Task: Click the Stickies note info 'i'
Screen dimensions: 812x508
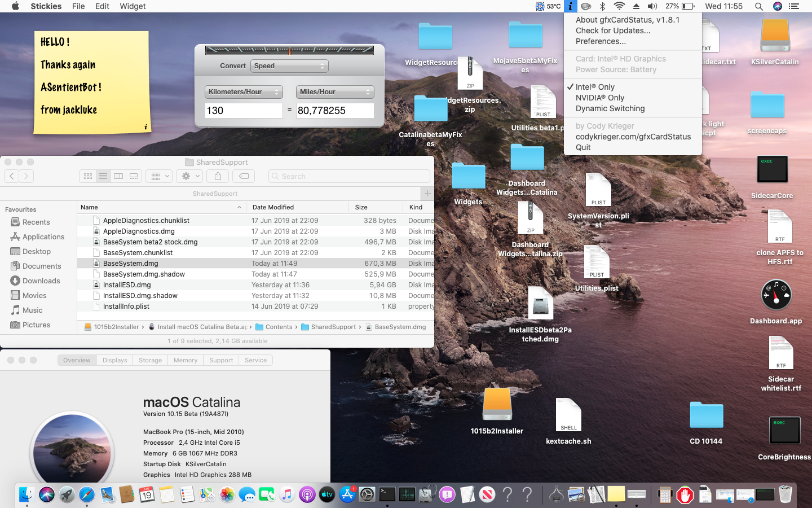Action: pyautogui.click(x=145, y=127)
